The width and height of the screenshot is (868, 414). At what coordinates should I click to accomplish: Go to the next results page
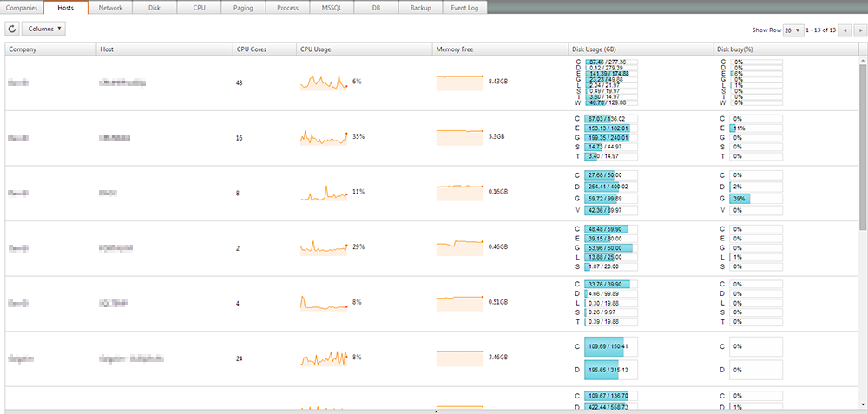[859, 30]
